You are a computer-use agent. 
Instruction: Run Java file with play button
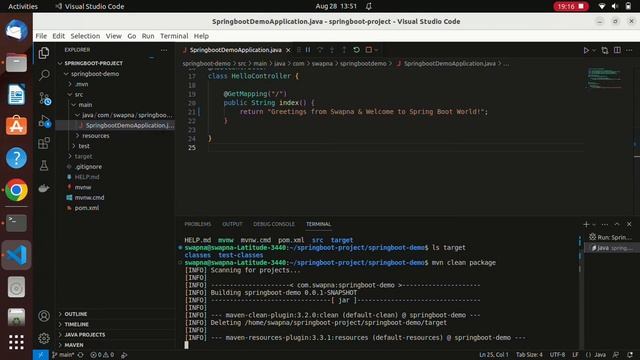point(586,50)
